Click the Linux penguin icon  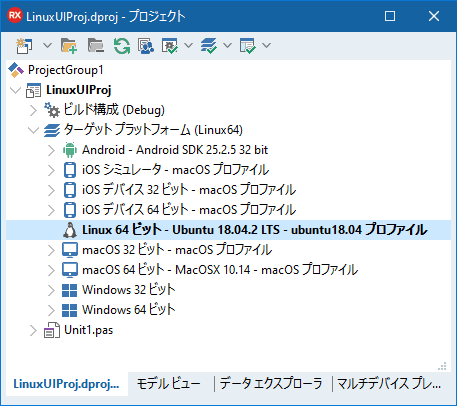[x=70, y=230]
